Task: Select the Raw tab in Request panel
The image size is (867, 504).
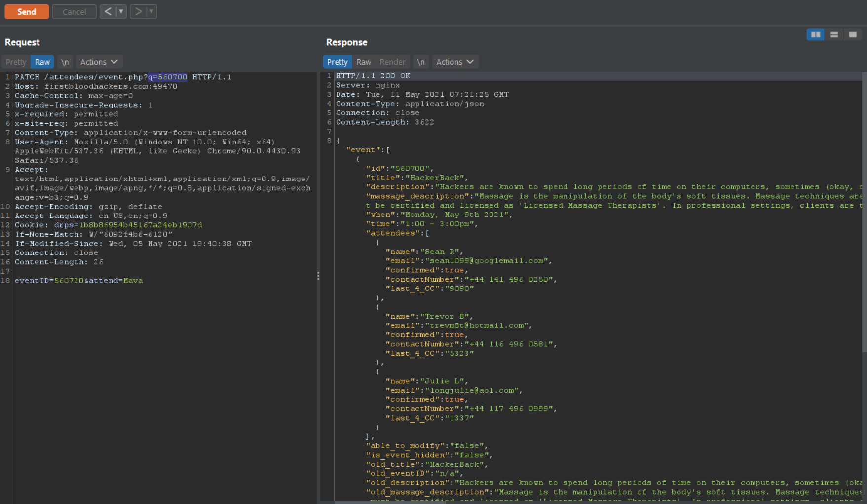Action: point(42,62)
